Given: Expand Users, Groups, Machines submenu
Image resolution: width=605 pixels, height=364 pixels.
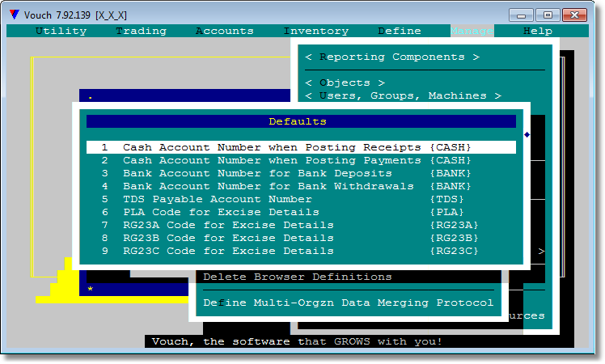Looking at the screenshot, I should (404, 95).
